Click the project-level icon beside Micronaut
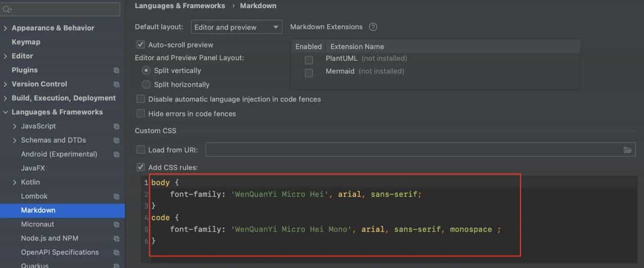 [116, 225]
